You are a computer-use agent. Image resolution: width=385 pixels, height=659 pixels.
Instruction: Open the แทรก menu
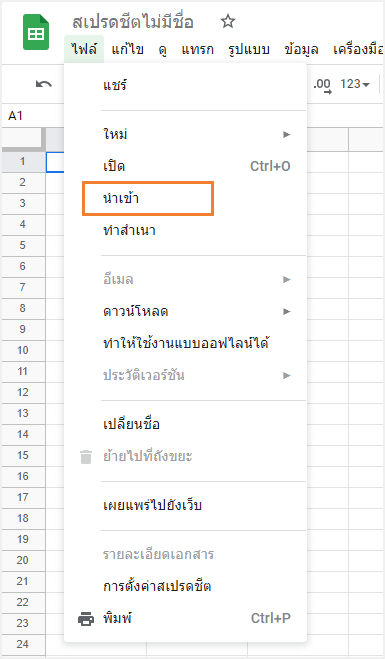click(197, 50)
